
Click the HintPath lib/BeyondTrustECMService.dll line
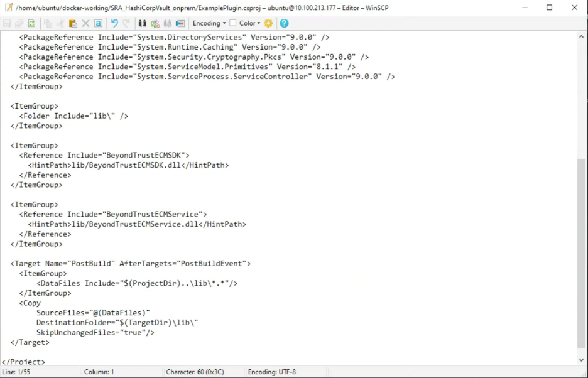pyautogui.click(x=137, y=224)
